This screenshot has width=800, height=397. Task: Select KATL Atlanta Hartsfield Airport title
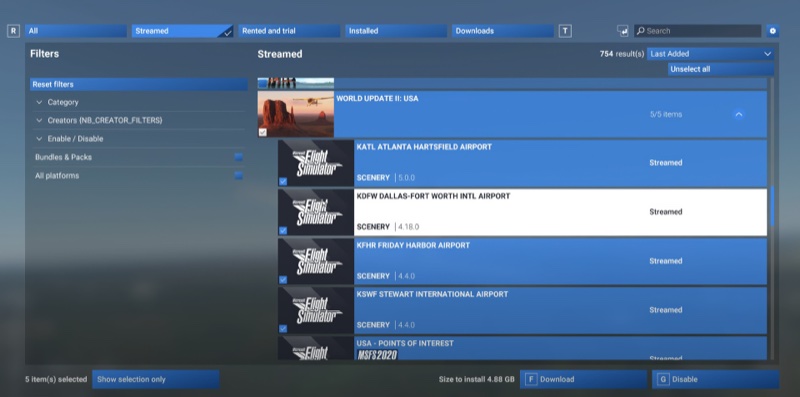click(x=424, y=147)
